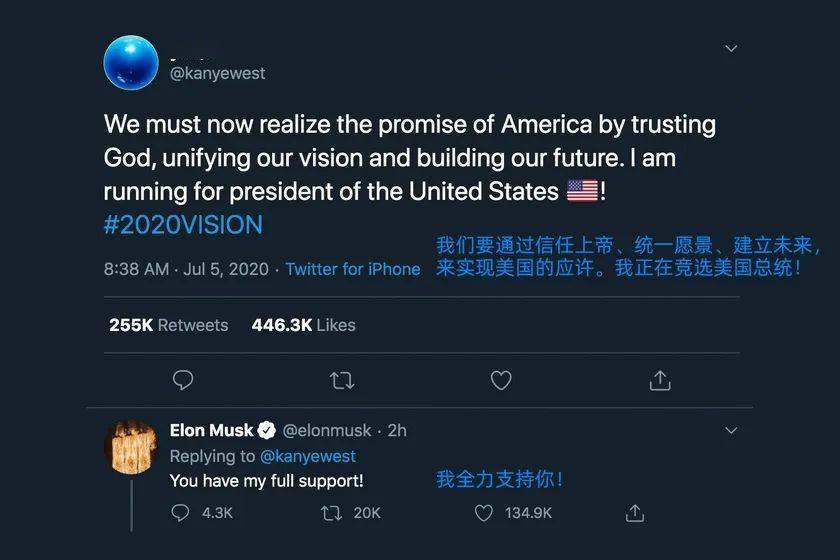This screenshot has height=560, width=840.
Task: Open the #2020VISION hashtag
Action: click(x=183, y=224)
